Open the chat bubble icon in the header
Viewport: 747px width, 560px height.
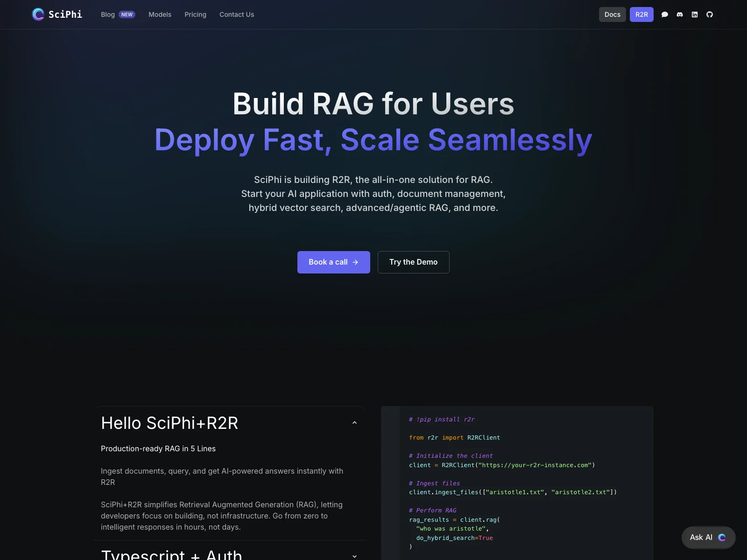665,14
